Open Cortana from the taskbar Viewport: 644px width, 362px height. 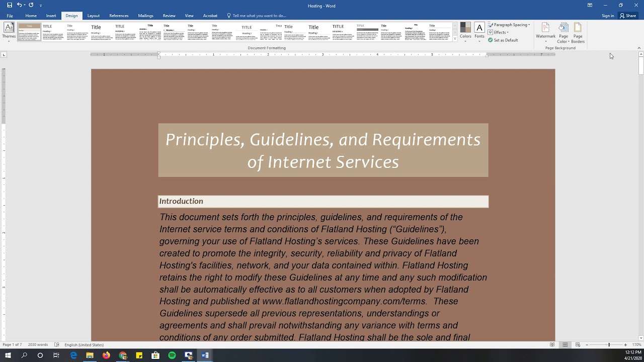(x=40, y=355)
